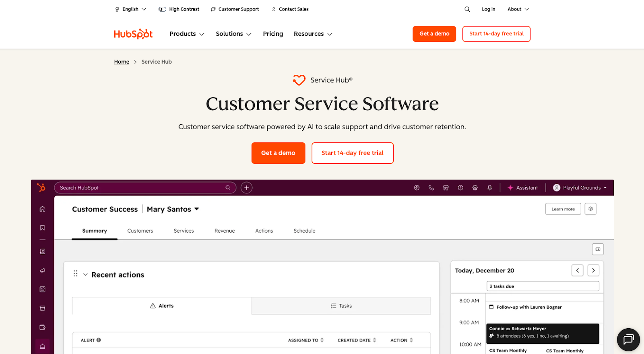
Task: Open the settings gear beside Learn more
Action: point(590,209)
